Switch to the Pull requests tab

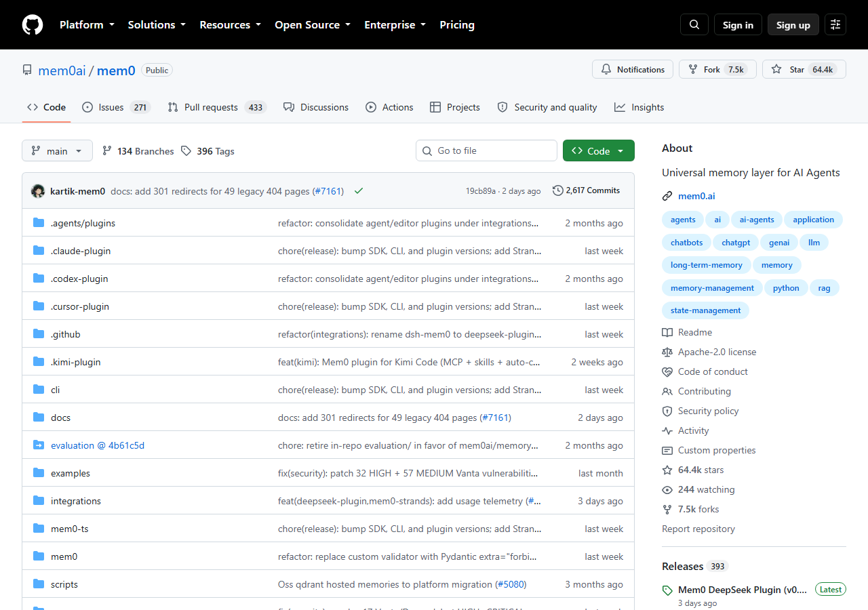click(217, 107)
